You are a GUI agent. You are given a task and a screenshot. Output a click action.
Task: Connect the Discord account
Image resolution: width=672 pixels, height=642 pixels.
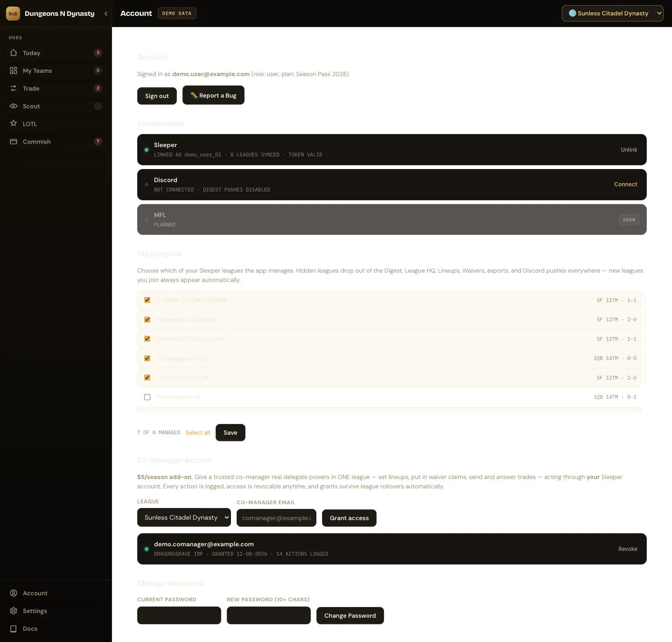tap(625, 184)
